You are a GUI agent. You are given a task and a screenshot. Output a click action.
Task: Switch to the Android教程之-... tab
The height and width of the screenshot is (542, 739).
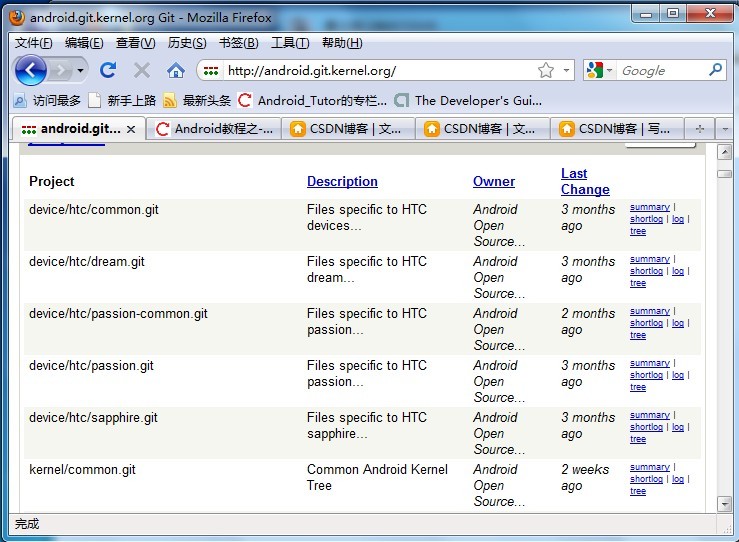(214, 129)
